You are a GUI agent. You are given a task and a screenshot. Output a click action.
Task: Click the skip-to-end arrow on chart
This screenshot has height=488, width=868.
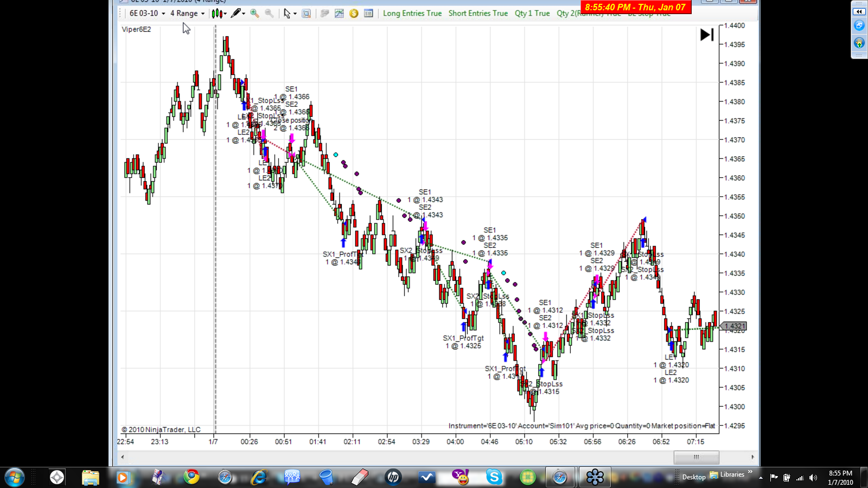(707, 35)
